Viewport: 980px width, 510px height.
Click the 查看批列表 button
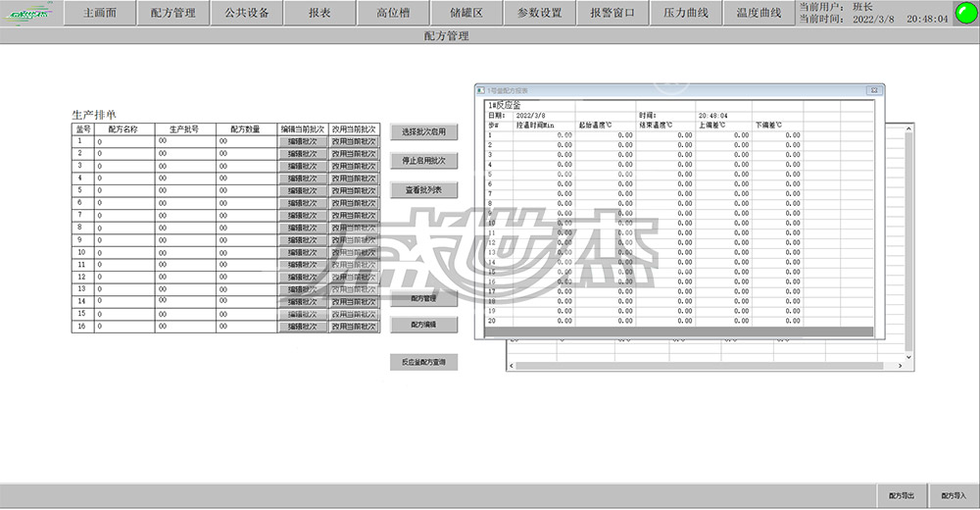(x=423, y=189)
